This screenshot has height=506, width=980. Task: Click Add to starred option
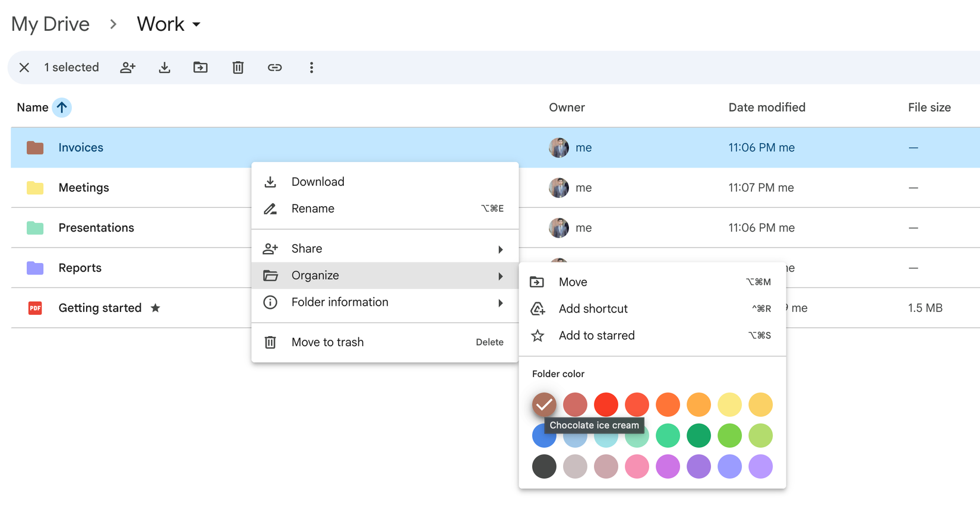[x=596, y=336]
